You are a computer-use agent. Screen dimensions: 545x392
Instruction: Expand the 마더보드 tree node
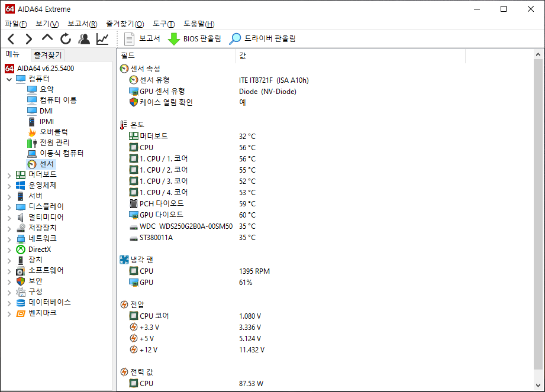click(9, 176)
